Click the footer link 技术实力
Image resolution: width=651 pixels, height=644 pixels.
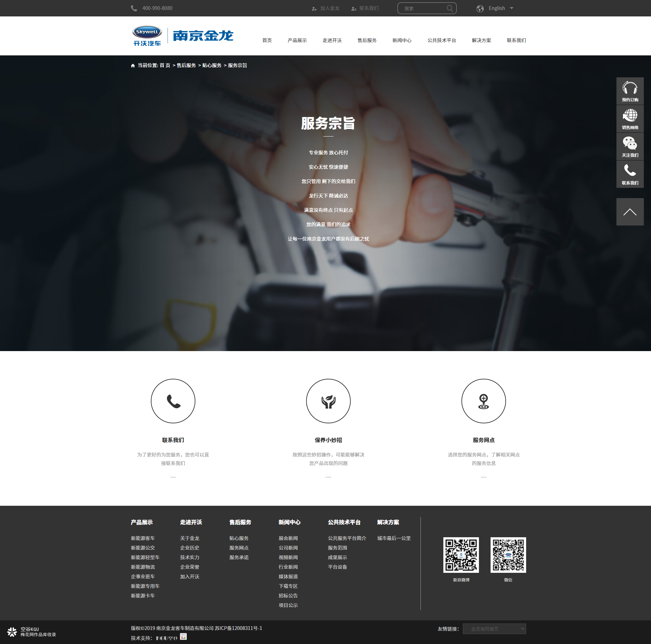(190, 557)
